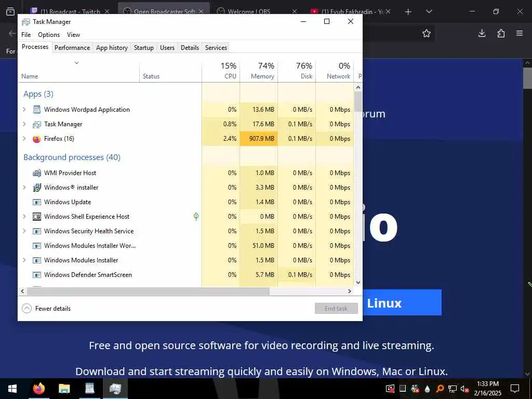Expand the Windows installer row
The image size is (532, 399).
click(x=24, y=188)
